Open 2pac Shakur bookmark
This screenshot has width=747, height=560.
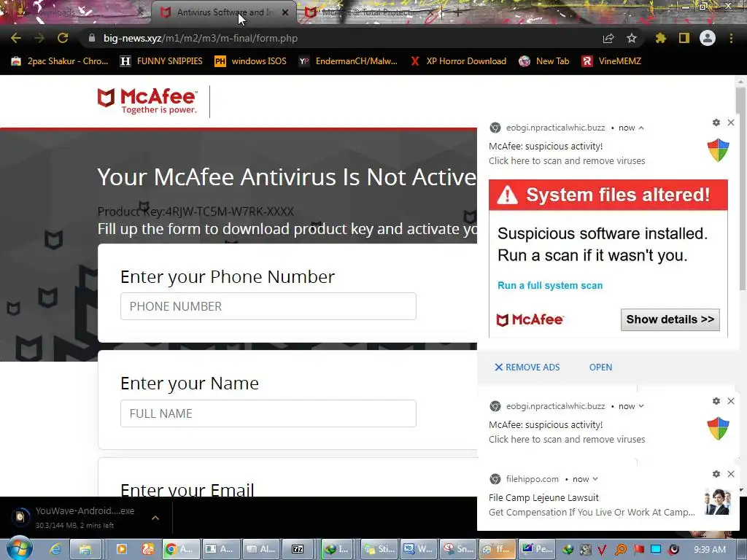(60, 61)
